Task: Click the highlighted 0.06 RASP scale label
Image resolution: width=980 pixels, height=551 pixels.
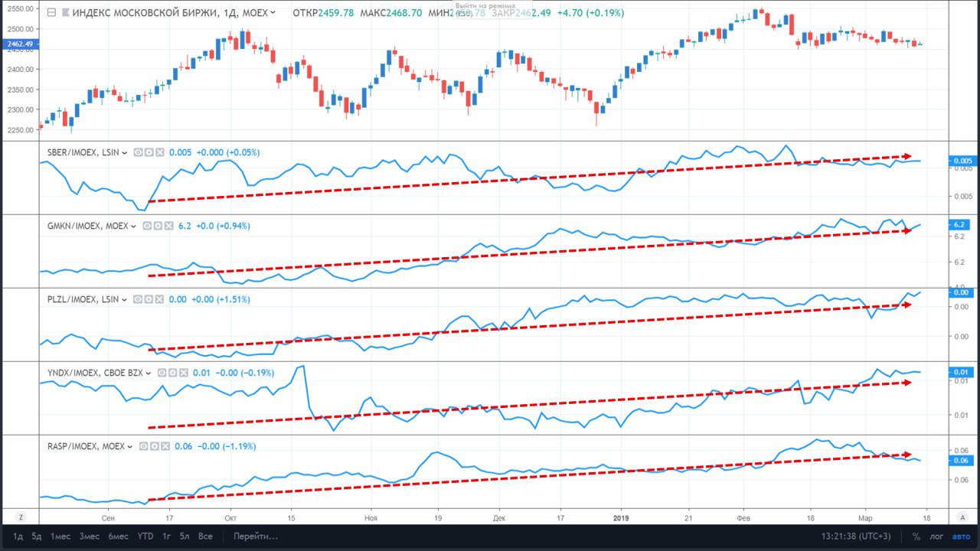Action: click(x=960, y=461)
